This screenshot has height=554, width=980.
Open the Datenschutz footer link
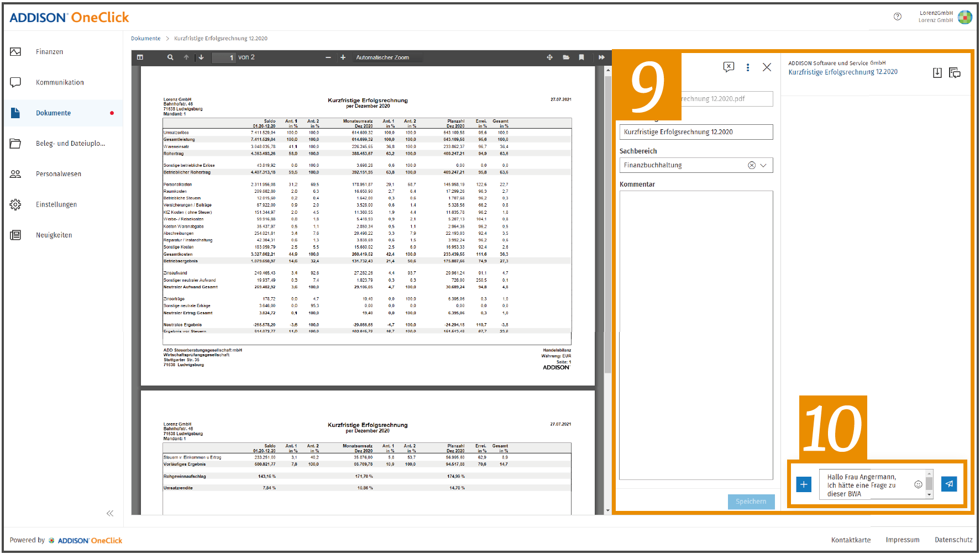tap(953, 540)
